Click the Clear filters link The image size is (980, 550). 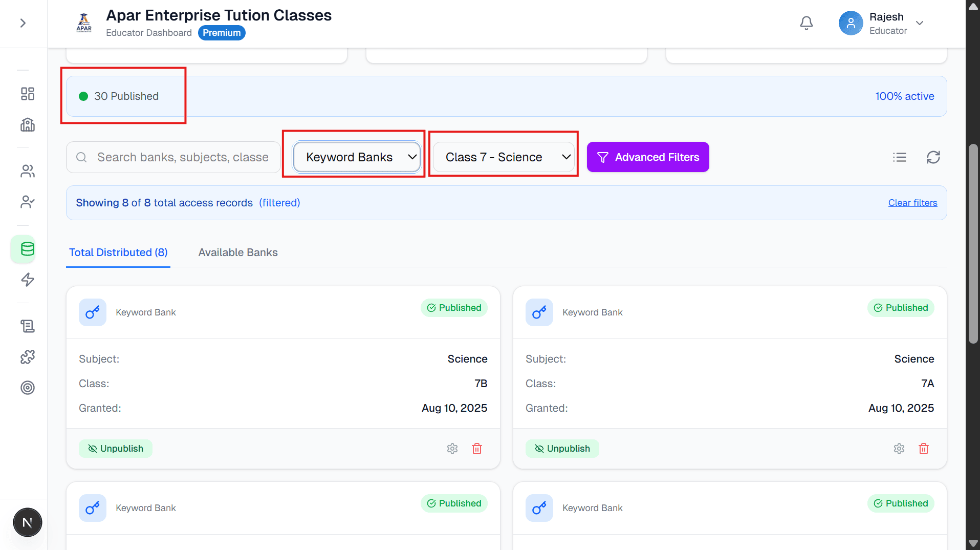pyautogui.click(x=912, y=203)
